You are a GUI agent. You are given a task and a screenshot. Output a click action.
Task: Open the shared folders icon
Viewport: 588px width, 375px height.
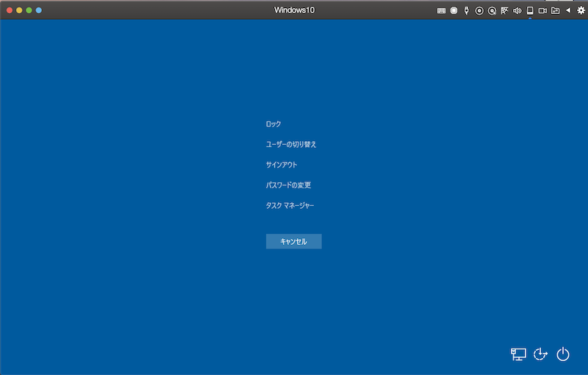click(x=555, y=10)
